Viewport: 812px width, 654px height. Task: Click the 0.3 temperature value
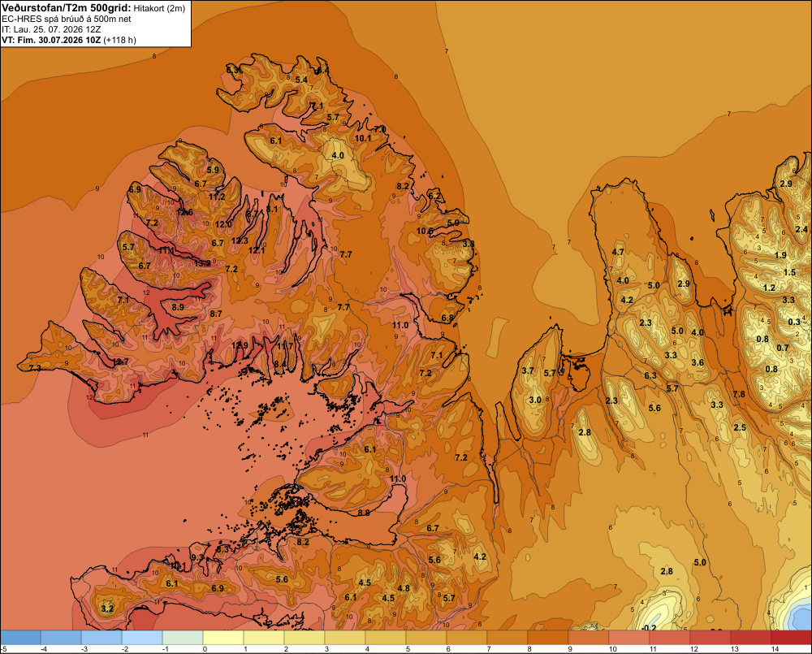(794, 322)
